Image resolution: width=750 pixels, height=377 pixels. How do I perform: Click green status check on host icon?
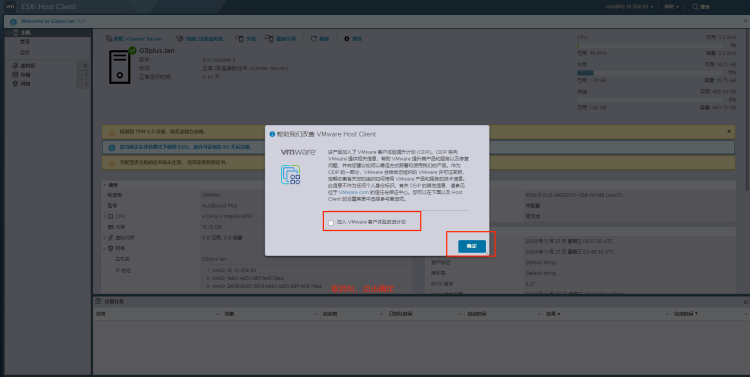[x=132, y=50]
